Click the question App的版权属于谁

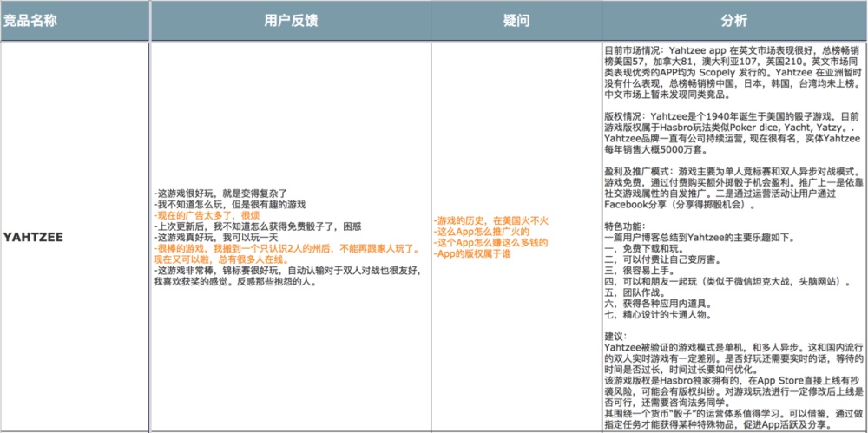pos(472,253)
